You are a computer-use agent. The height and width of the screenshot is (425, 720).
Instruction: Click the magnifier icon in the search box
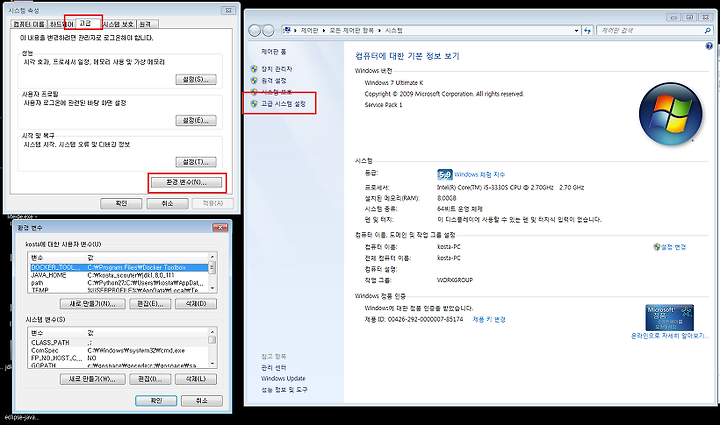click(708, 31)
